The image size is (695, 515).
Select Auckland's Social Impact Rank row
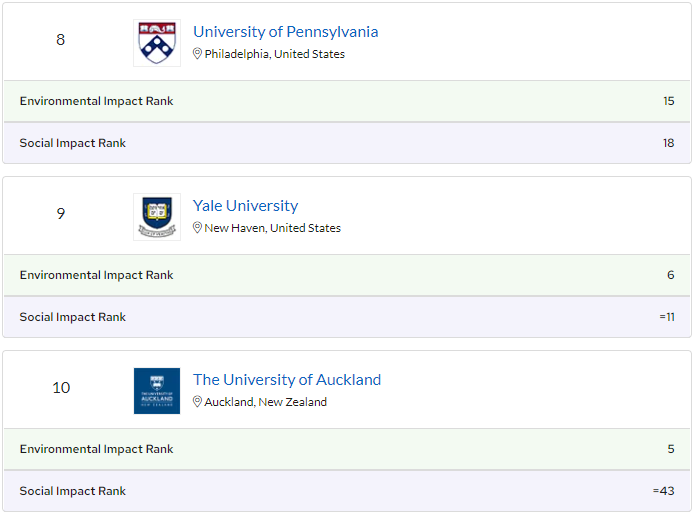pos(347,491)
